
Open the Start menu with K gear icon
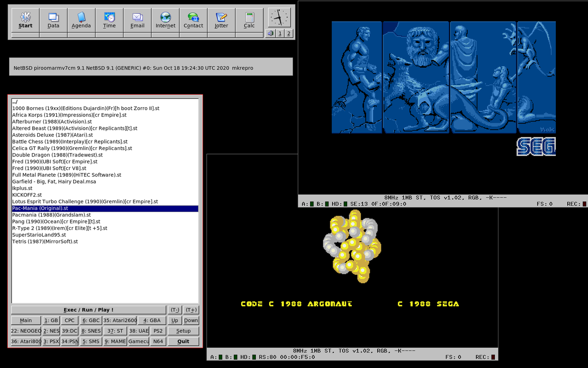25,20
